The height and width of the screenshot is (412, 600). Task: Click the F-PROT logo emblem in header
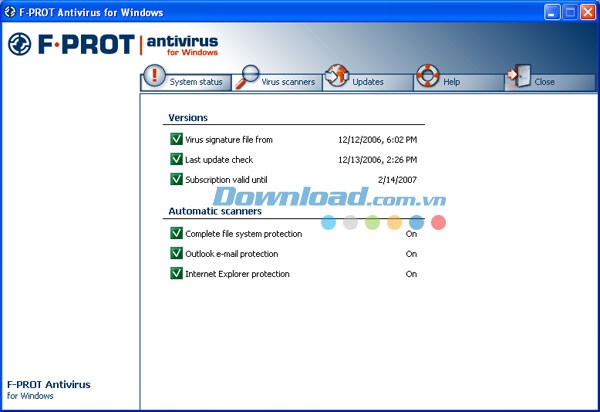click(x=20, y=44)
